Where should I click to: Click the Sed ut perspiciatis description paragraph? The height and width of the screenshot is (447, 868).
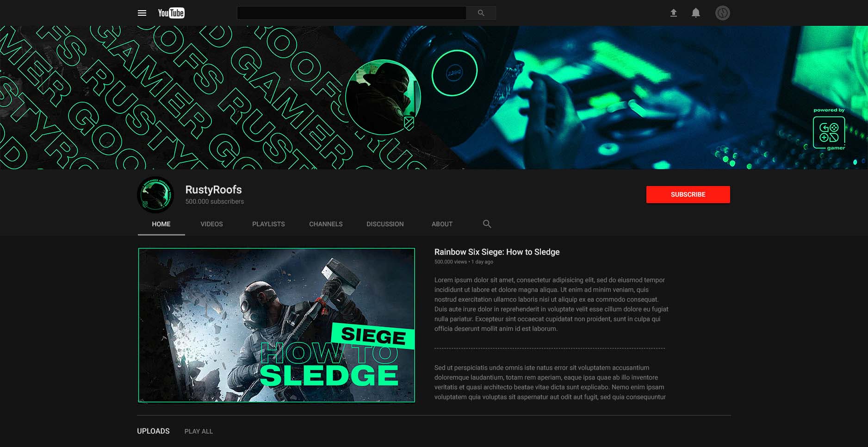(x=550, y=382)
